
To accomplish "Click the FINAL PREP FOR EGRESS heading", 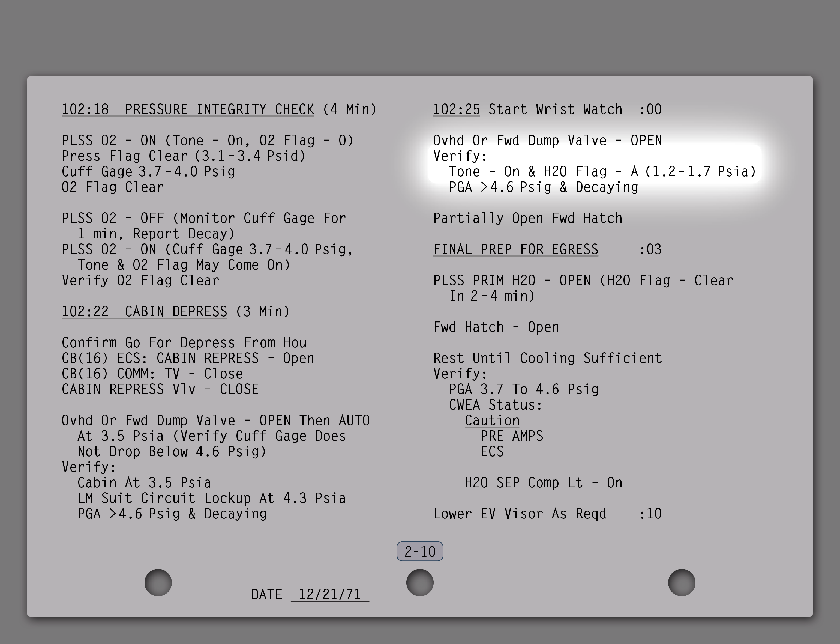I will pos(515,249).
